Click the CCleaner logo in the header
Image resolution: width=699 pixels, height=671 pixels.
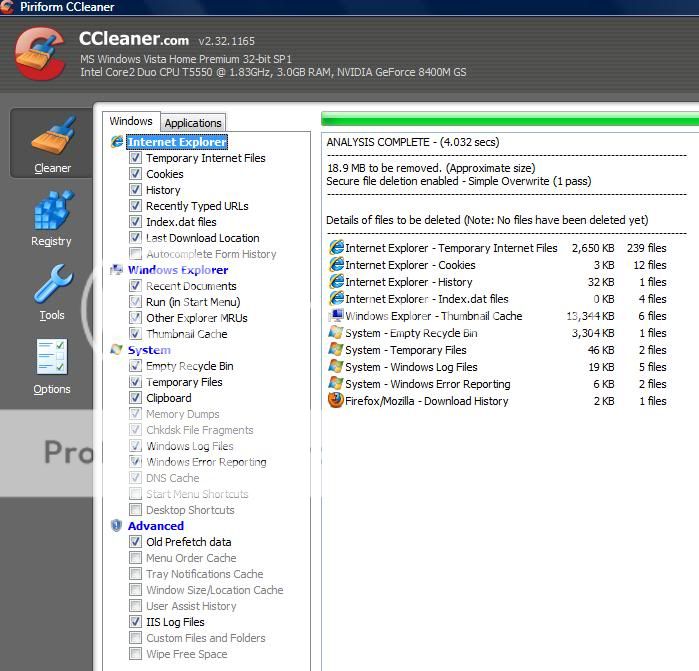40,54
